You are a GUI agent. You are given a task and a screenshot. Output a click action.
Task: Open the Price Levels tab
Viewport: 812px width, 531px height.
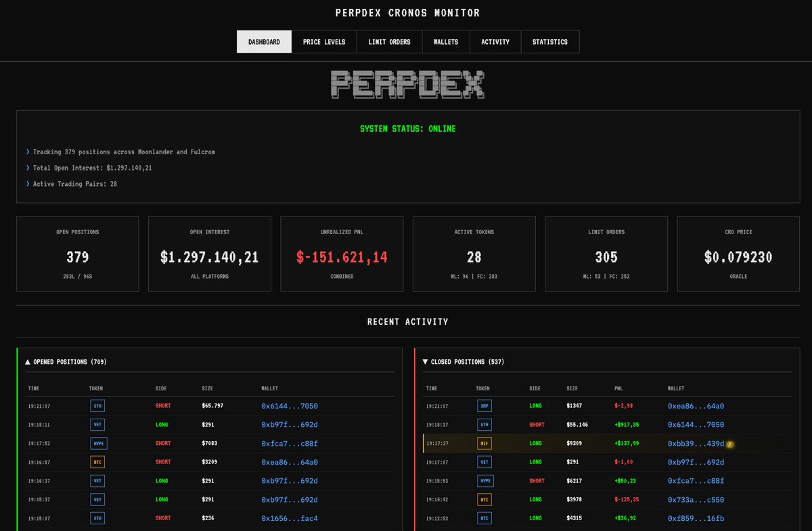point(324,41)
